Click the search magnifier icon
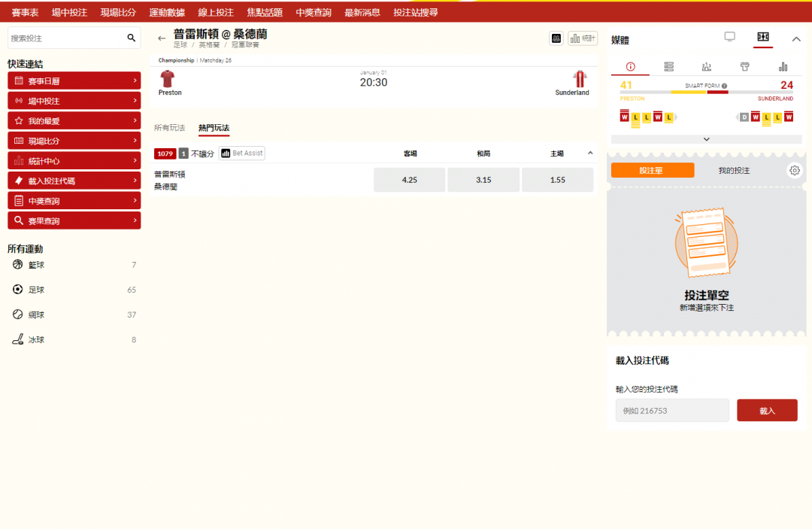 132,38
